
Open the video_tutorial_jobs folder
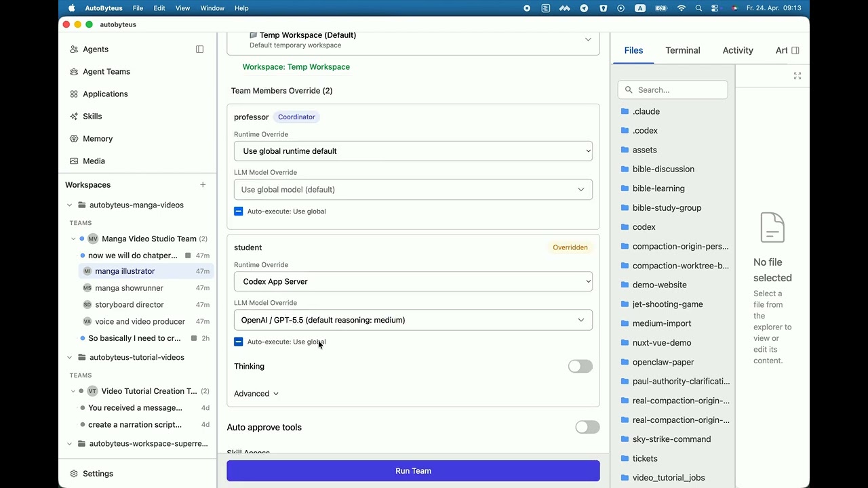[x=669, y=478]
